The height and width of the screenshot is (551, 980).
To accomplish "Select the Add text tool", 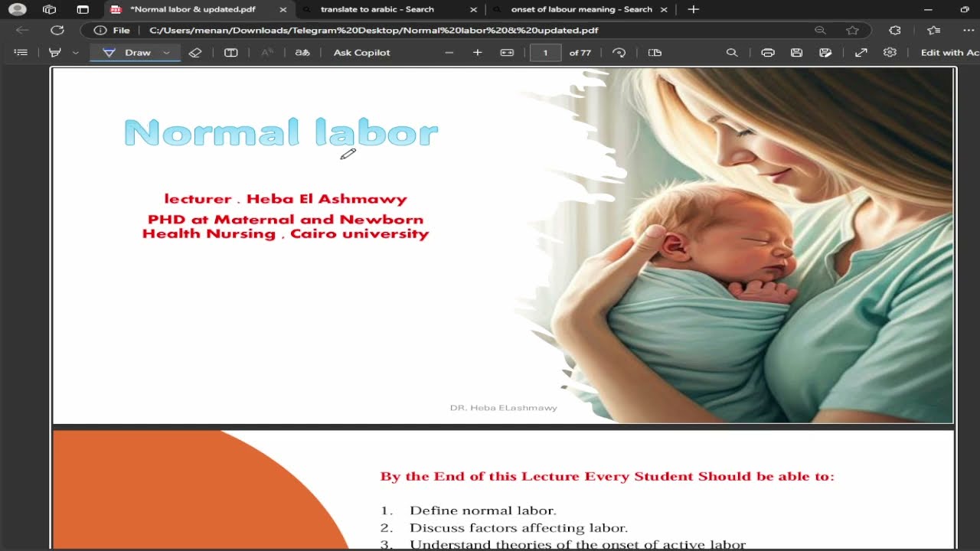I will point(230,53).
